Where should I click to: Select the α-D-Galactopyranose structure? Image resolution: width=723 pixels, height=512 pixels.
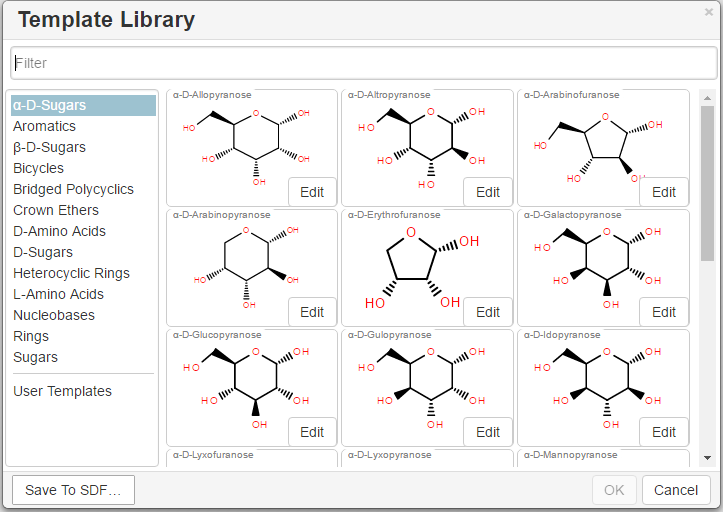tap(592, 260)
